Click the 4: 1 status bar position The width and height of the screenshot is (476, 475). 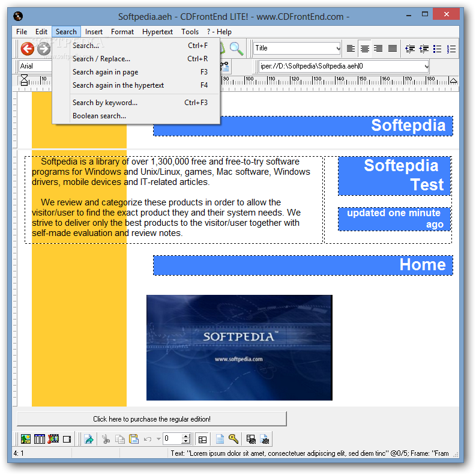point(19,453)
